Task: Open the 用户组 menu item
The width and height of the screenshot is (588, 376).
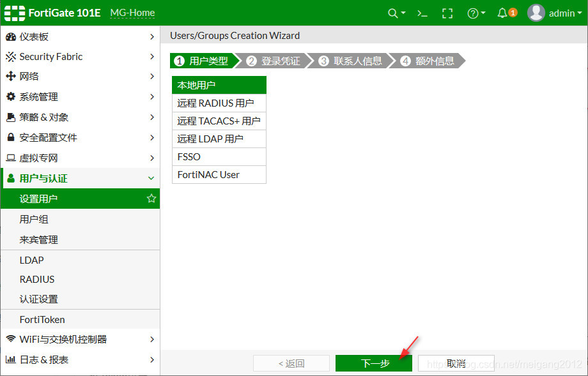Action: pyautogui.click(x=81, y=219)
